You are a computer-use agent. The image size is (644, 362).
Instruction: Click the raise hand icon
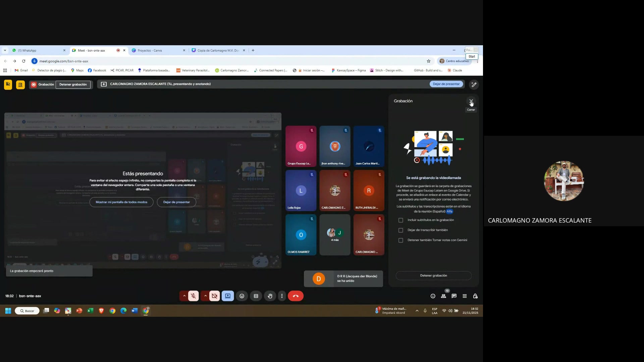pyautogui.click(x=270, y=296)
